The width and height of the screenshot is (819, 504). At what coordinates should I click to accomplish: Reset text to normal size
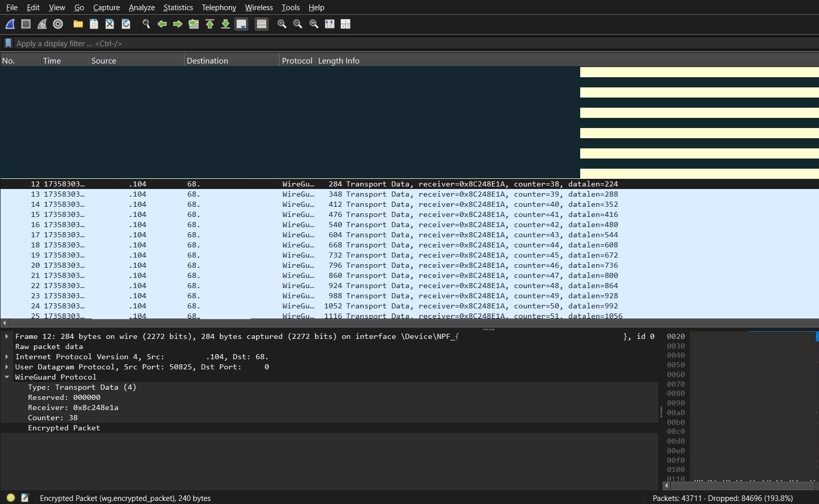tap(314, 24)
